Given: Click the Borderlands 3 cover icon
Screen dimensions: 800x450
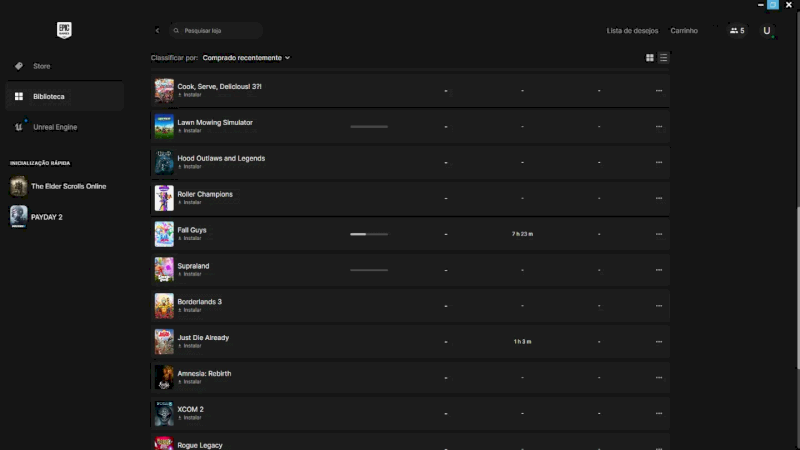Looking at the screenshot, I should click(164, 306).
